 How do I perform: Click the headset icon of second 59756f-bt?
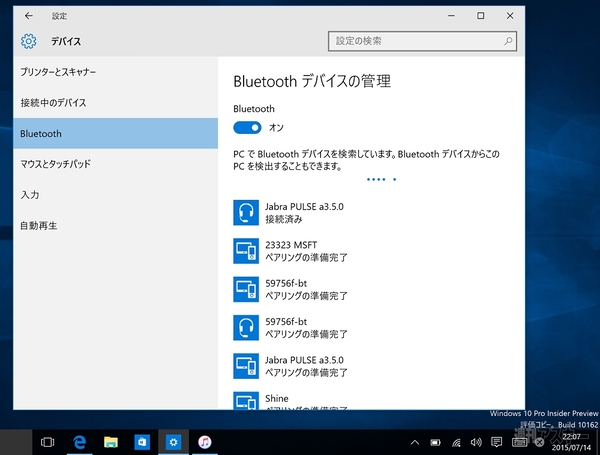246,328
